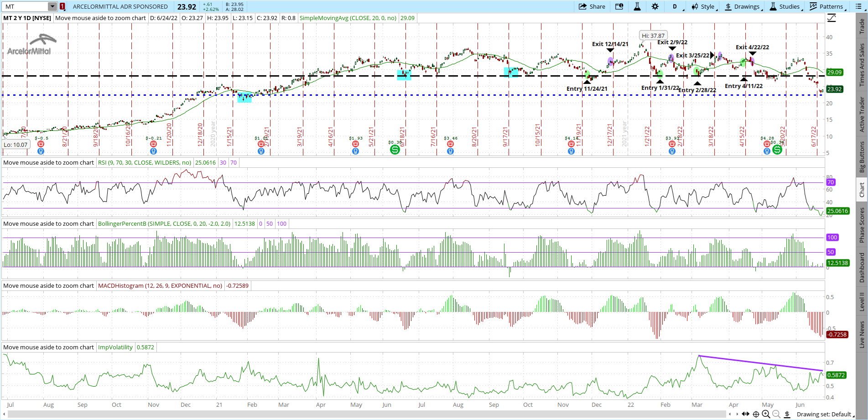Click the SimpleMovingAvg study label

click(x=348, y=18)
